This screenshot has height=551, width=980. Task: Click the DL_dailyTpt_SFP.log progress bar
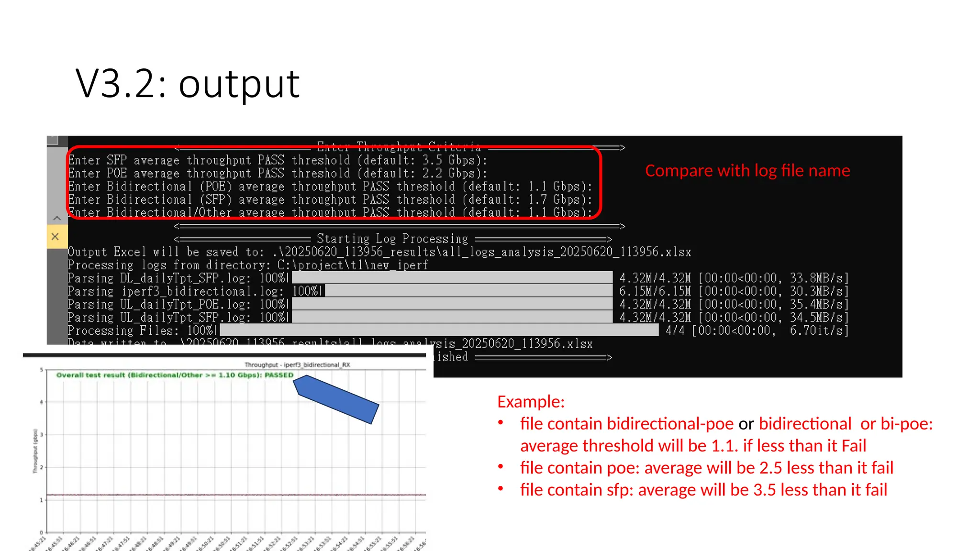(452, 278)
